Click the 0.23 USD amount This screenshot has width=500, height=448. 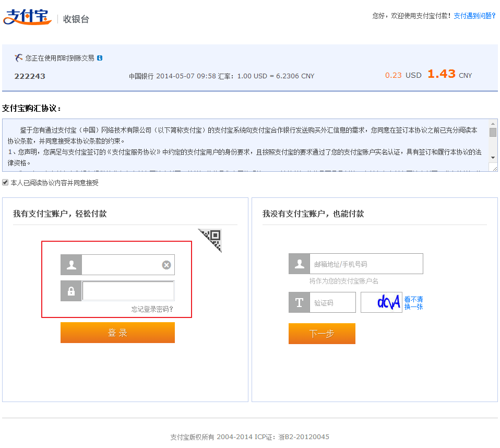(403, 75)
